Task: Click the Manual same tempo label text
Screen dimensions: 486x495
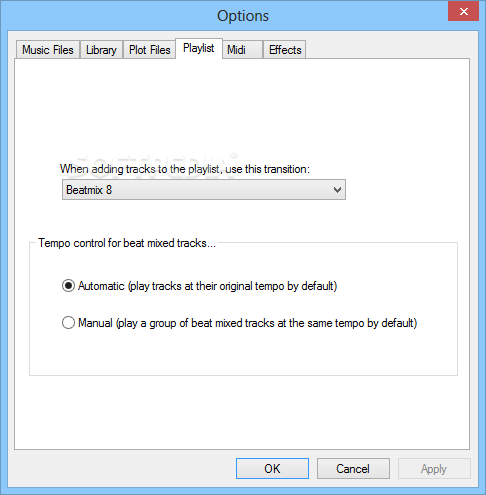Action: [x=247, y=323]
